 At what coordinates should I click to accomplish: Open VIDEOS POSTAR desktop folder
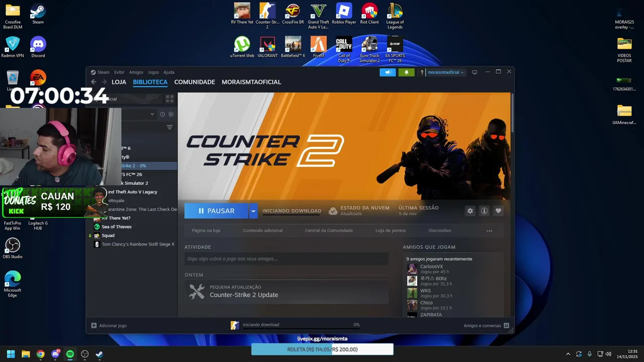(624, 50)
